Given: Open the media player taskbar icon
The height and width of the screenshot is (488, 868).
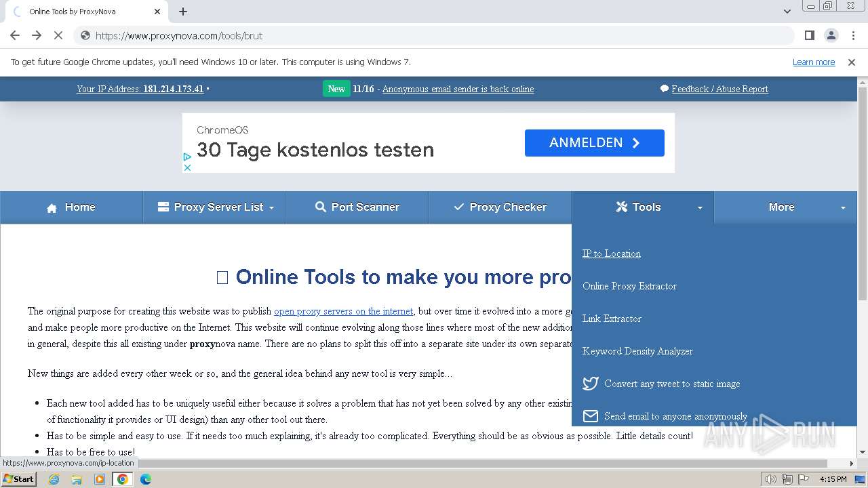Looking at the screenshot, I should [x=100, y=479].
